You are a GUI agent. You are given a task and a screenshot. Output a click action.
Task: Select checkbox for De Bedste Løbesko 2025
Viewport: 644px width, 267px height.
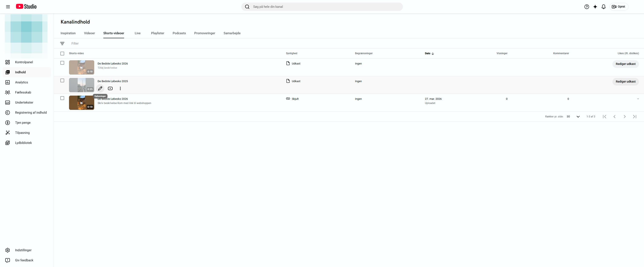(x=62, y=80)
